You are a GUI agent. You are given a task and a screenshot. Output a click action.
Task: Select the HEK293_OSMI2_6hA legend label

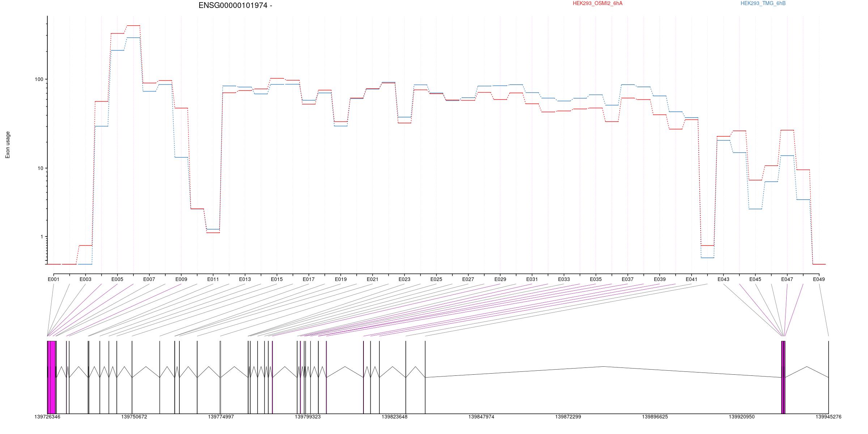pyautogui.click(x=598, y=3)
